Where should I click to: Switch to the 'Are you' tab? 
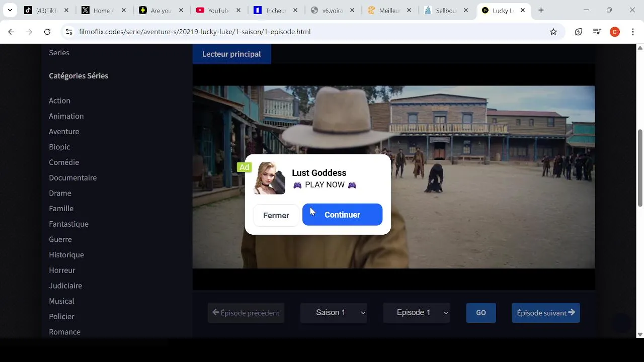click(161, 10)
